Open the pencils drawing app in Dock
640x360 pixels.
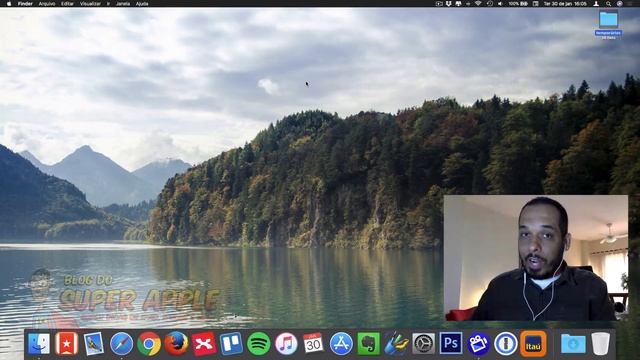tap(396, 344)
